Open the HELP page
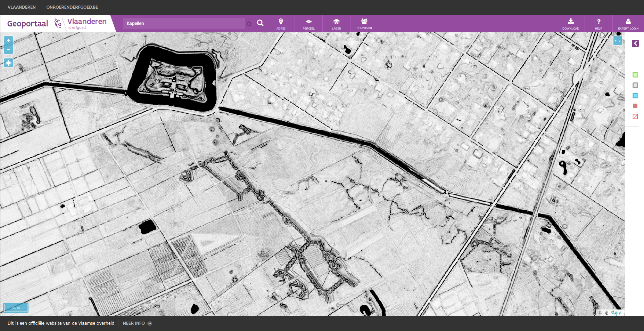The height and width of the screenshot is (331, 644). [598, 24]
